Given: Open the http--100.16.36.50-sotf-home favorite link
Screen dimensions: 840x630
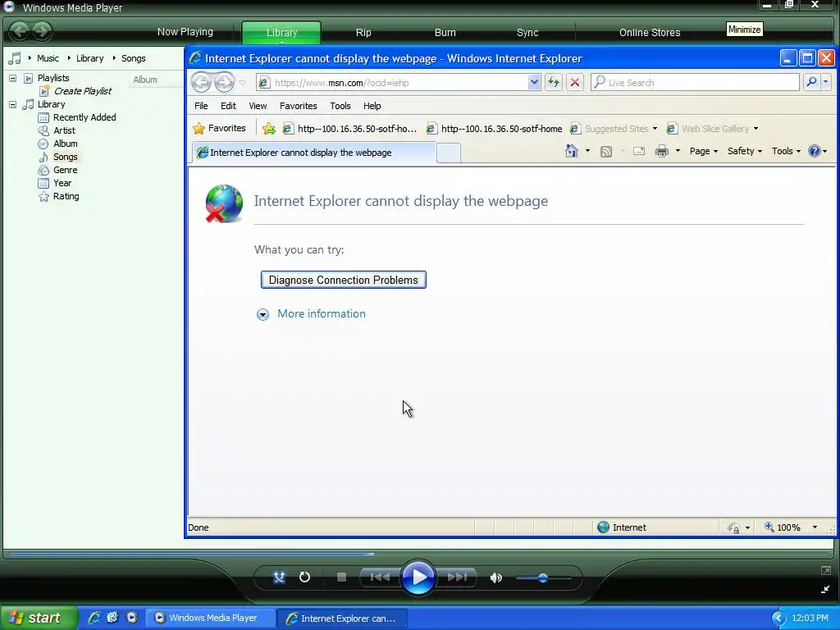Looking at the screenshot, I should 495,129.
